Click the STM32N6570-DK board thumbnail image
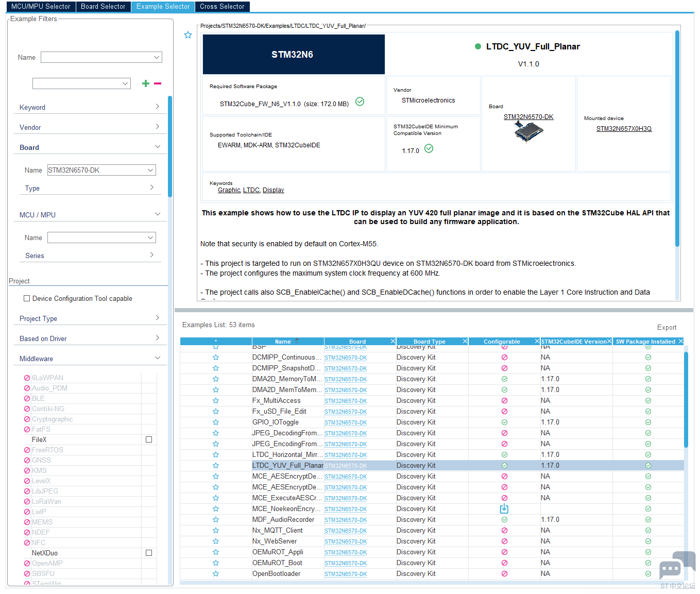Screen dimensions: 700x594 point(528,131)
